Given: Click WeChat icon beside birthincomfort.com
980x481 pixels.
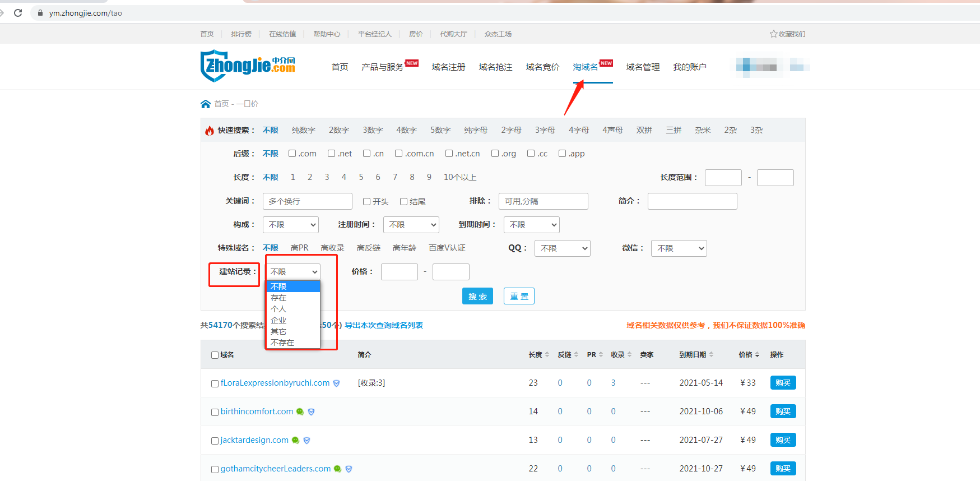Looking at the screenshot, I should (x=300, y=412).
